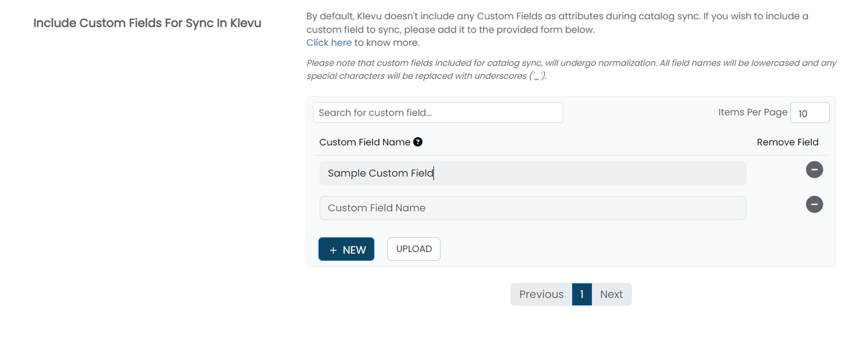
Task: Click the Items Per Page number field
Action: (809, 113)
